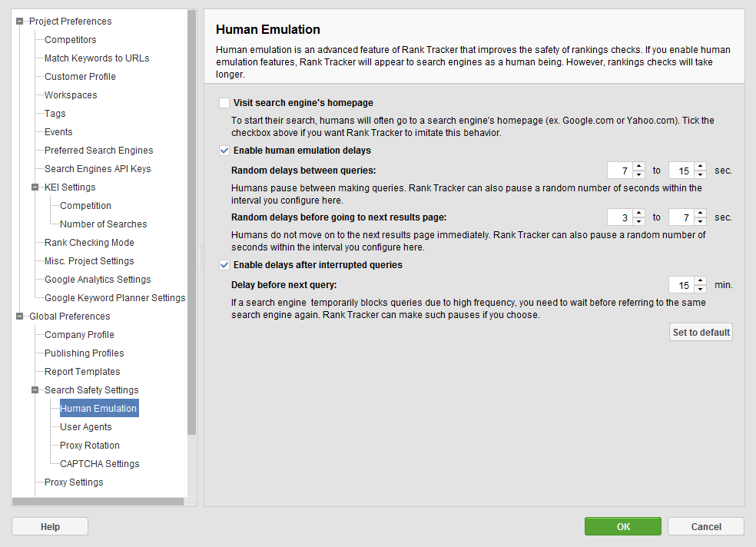Screen dimensions: 756x547
Task: Open User Agents settings
Action: point(86,427)
